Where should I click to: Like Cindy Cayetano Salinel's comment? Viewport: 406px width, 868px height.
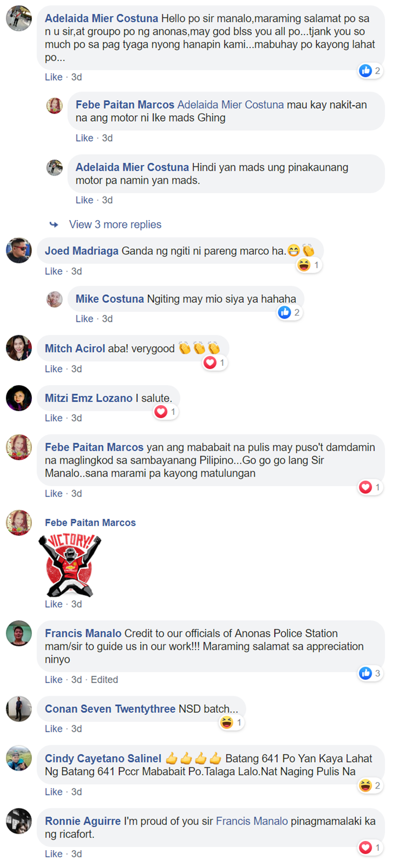[54, 792]
